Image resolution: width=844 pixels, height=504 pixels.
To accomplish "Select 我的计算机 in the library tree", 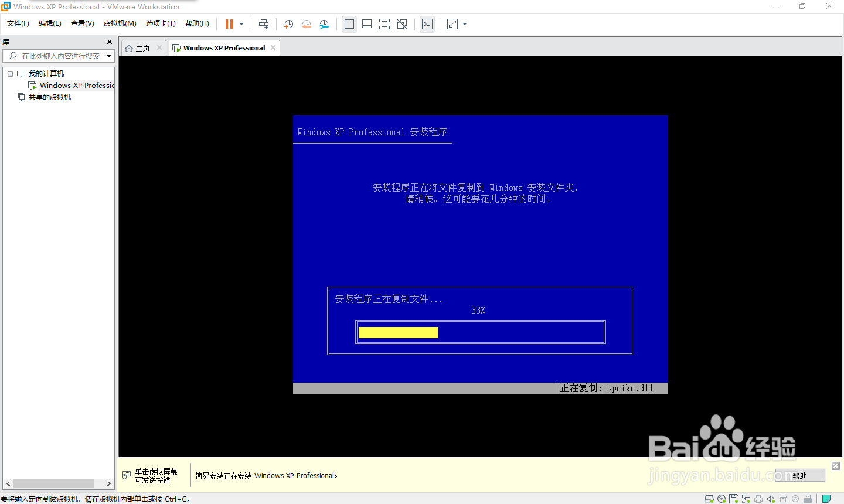I will pos(46,74).
